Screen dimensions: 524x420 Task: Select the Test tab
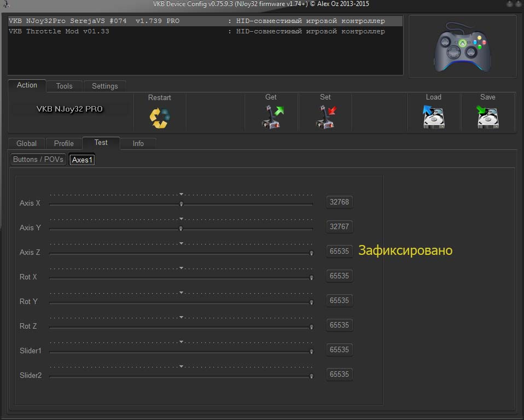(x=101, y=143)
